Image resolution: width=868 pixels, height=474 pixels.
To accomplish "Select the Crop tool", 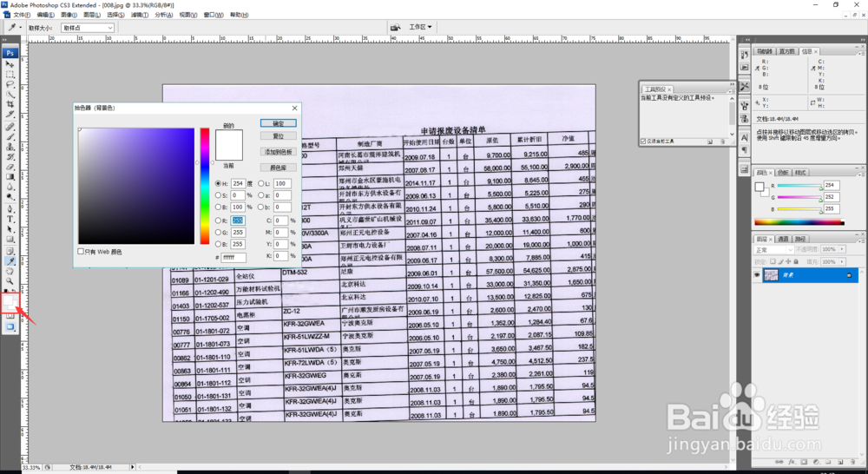I will 10,104.
